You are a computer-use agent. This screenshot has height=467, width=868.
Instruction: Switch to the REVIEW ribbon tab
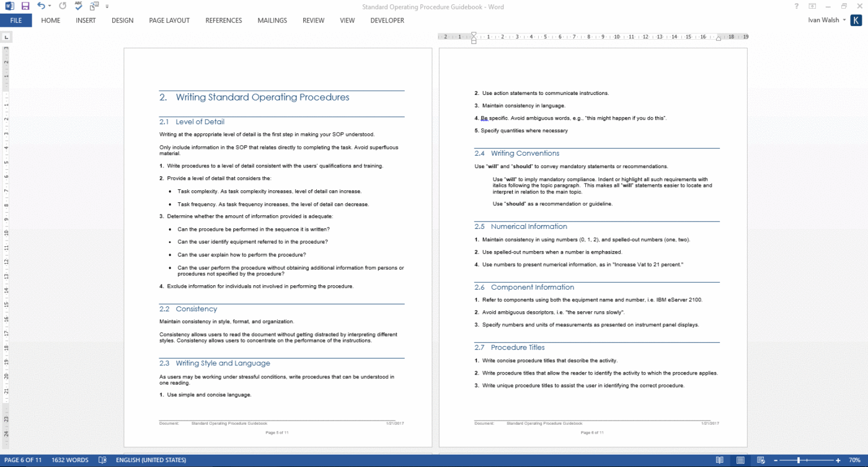[313, 20]
